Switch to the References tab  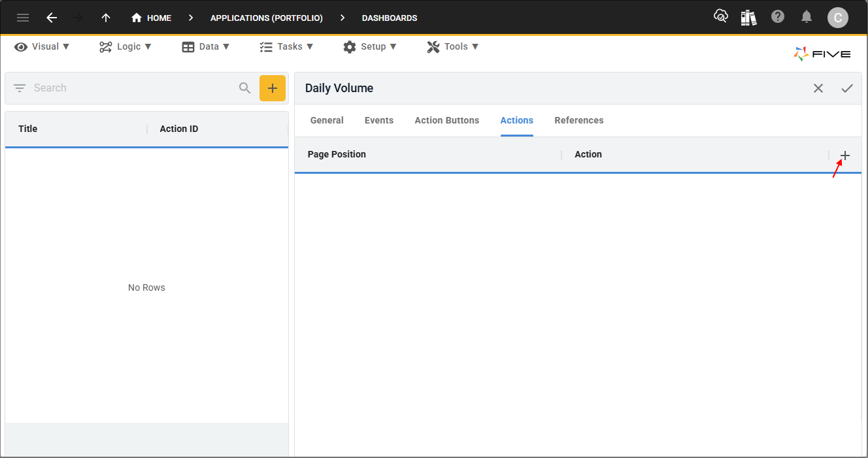[x=579, y=120]
